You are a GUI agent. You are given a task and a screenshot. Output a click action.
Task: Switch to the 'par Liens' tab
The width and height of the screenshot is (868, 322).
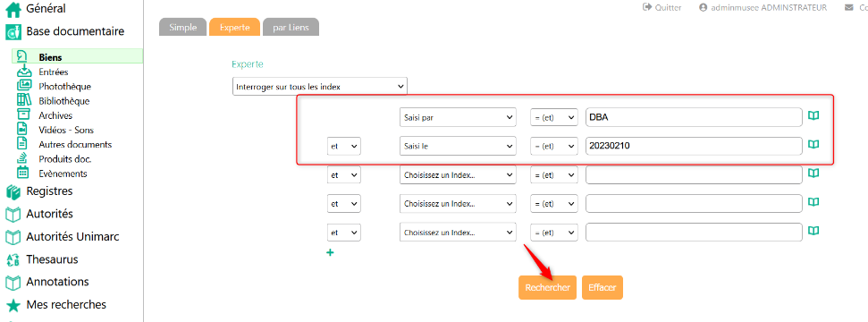click(291, 27)
